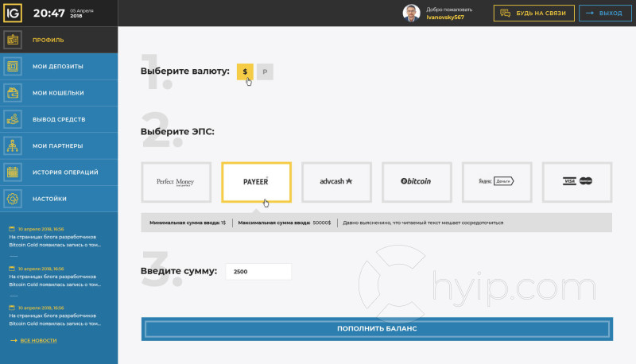Open the profile icon in sidebar

click(13, 40)
